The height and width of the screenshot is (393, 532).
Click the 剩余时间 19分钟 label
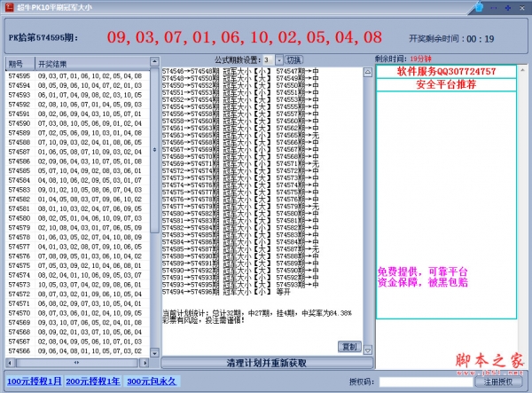click(403, 59)
